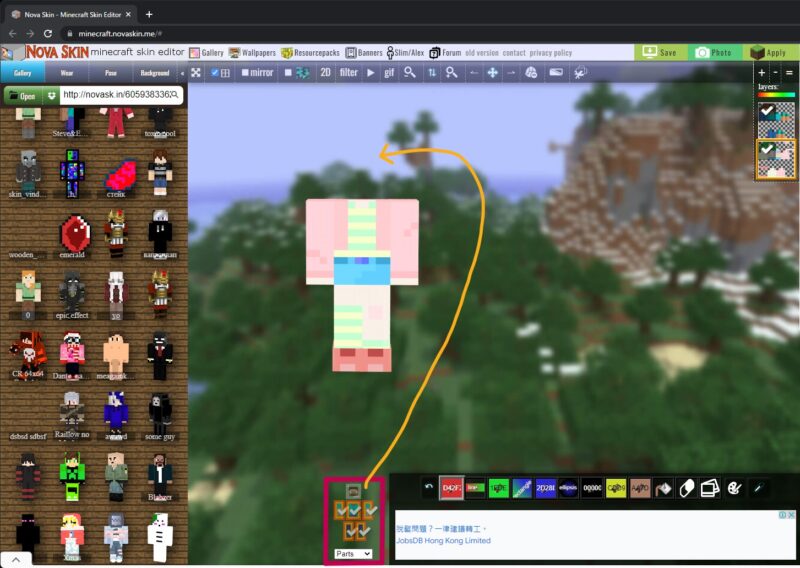The height and width of the screenshot is (568, 800).
Task: Click the green Save button
Action: 661,53
